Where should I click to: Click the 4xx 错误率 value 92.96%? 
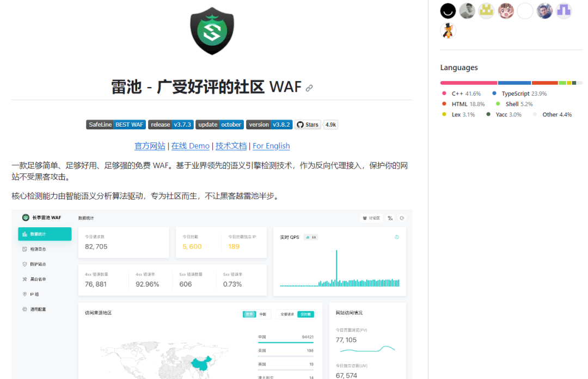(x=148, y=284)
